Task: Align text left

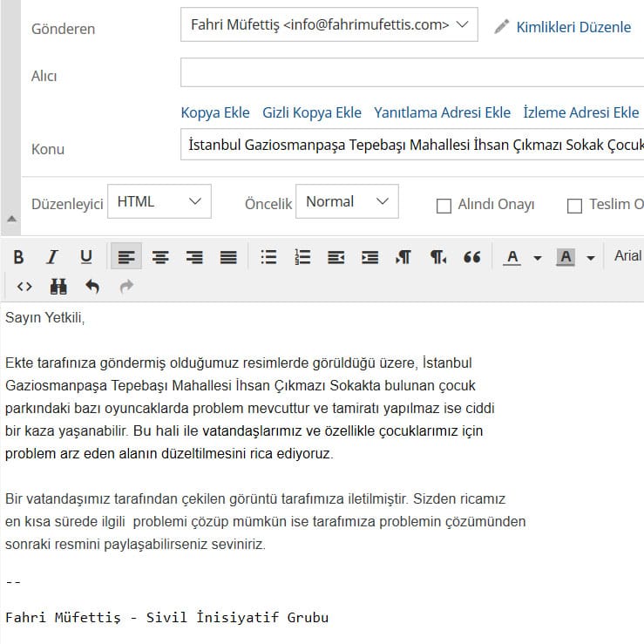Action: 126,257
